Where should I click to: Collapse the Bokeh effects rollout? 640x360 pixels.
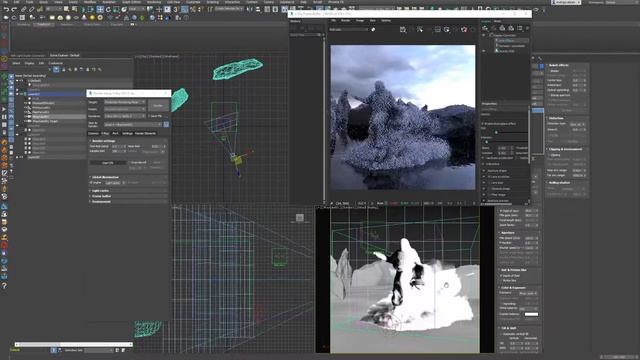click(567, 65)
